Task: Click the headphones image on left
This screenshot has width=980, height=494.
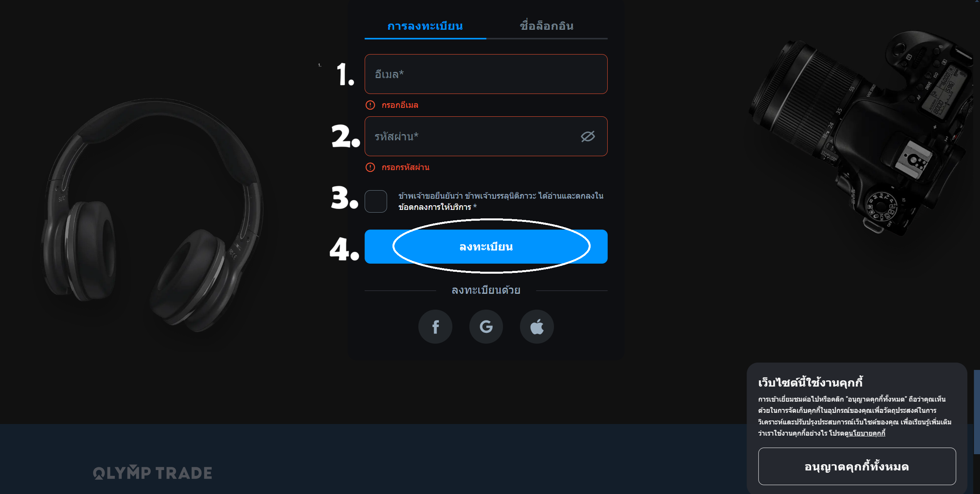Action: point(153,215)
